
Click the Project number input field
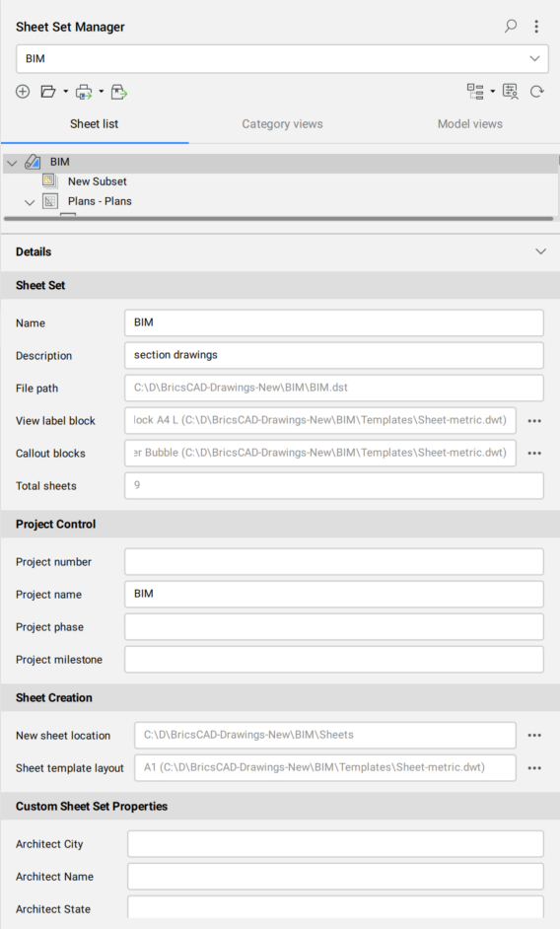point(334,562)
